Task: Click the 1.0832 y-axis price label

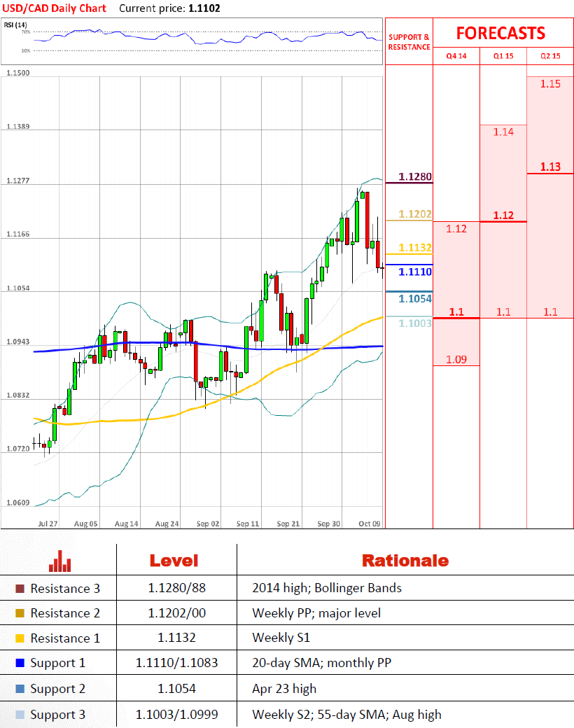Action: (18, 395)
